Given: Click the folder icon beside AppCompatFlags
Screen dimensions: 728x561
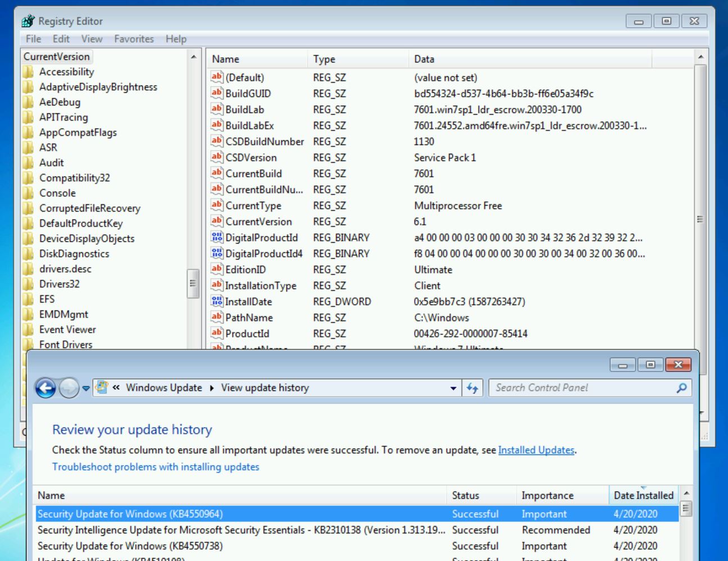Looking at the screenshot, I should pyautogui.click(x=28, y=133).
